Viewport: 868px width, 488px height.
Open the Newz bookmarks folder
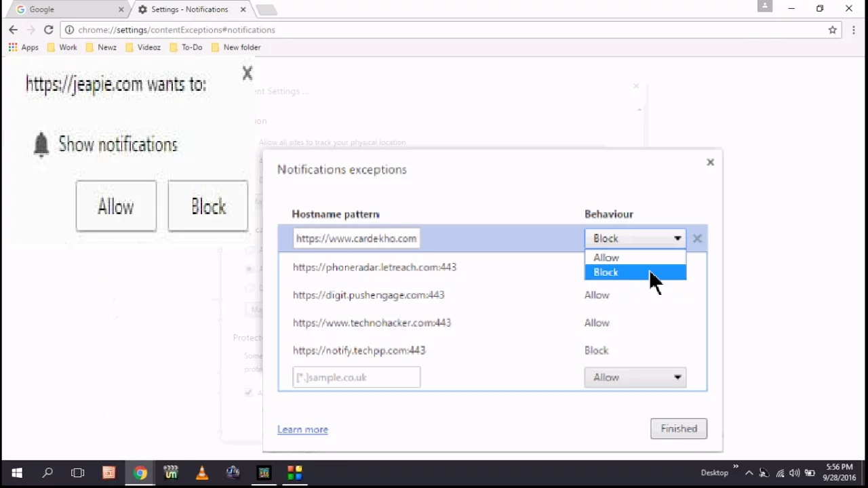[x=100, y=47]
